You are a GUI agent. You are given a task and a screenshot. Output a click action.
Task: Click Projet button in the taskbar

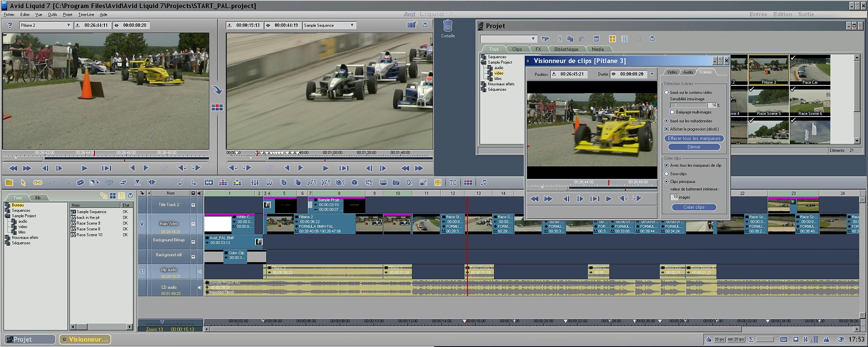[29, 339]
